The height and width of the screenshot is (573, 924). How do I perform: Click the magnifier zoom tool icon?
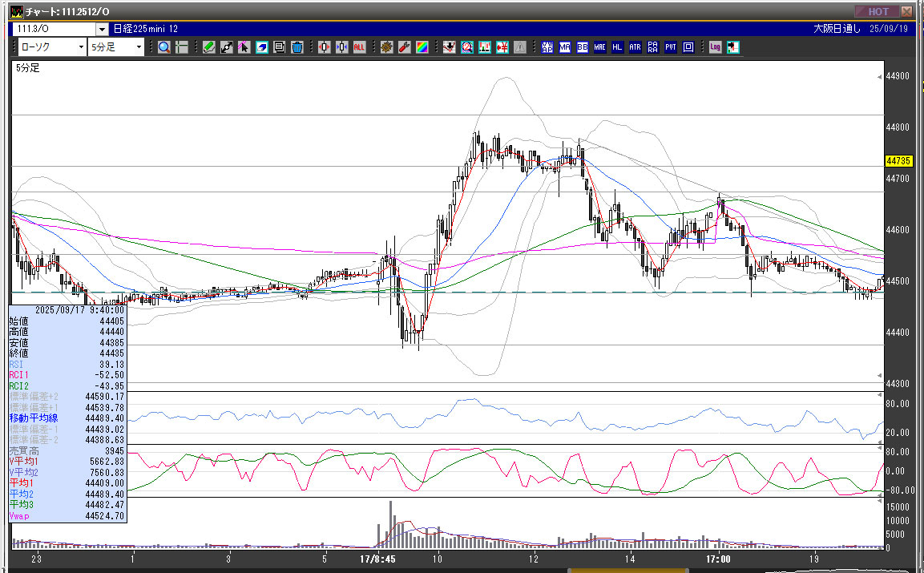tap(163, 47)
